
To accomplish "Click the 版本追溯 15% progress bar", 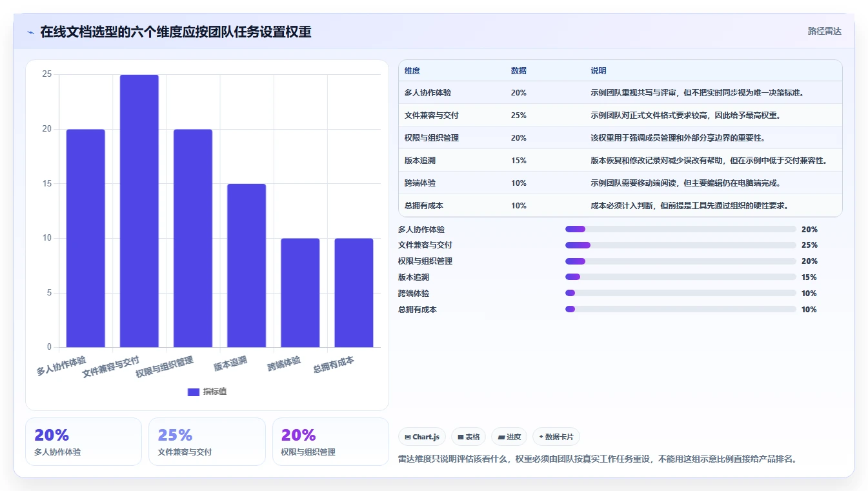I will [x=680, y=277].
